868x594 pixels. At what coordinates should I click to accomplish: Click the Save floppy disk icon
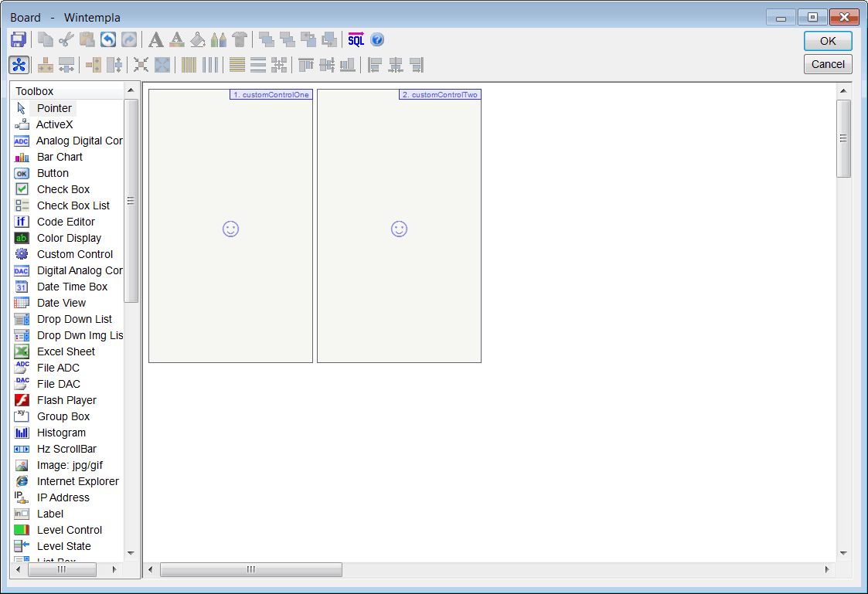coord(19,40)
